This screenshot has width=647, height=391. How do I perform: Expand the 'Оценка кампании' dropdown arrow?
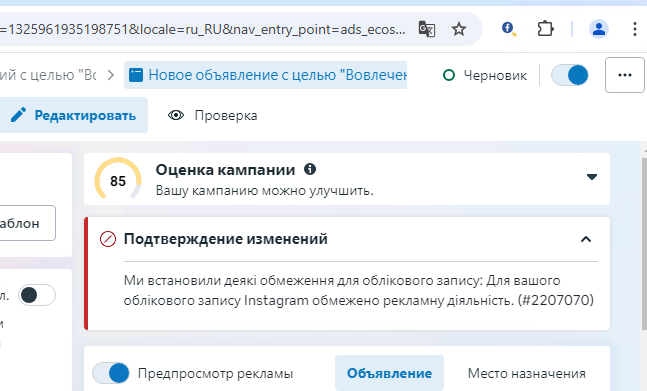(592, 177)
